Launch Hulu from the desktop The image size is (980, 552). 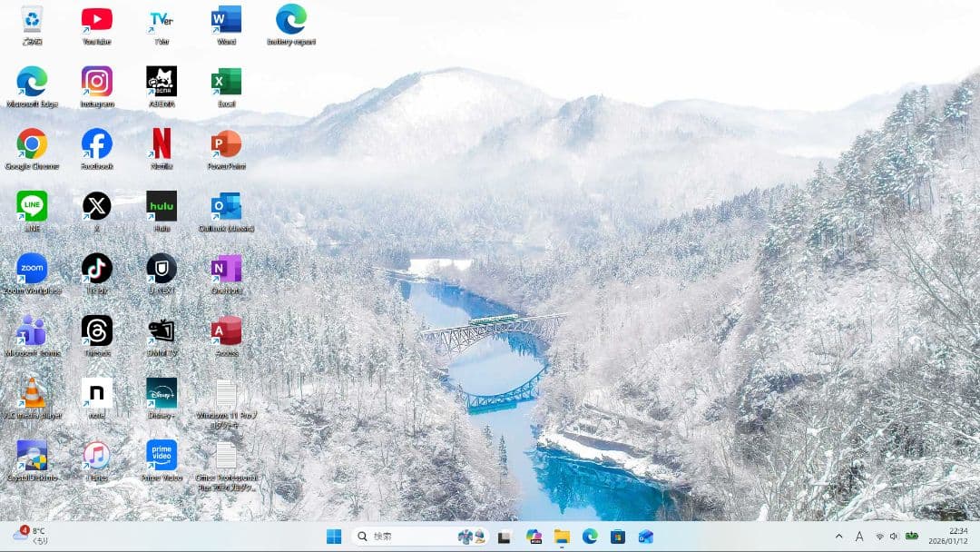(x=161, y=207)
